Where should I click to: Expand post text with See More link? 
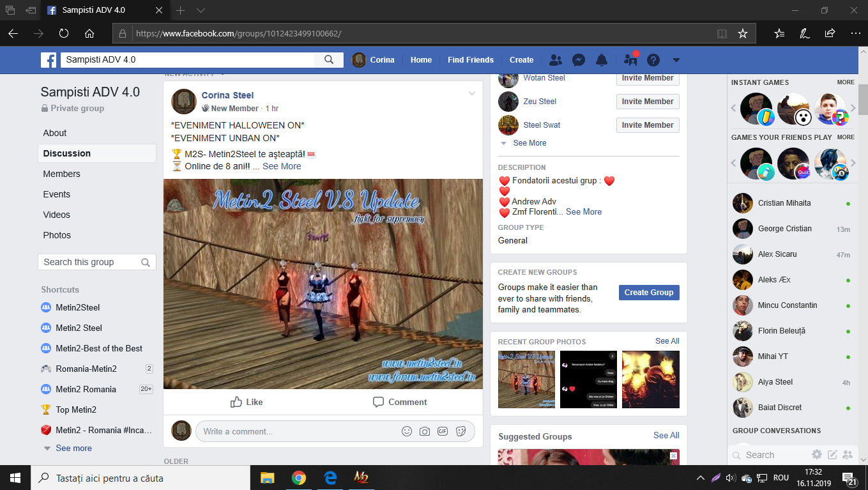pyautogui.click(x=282, y=166)
